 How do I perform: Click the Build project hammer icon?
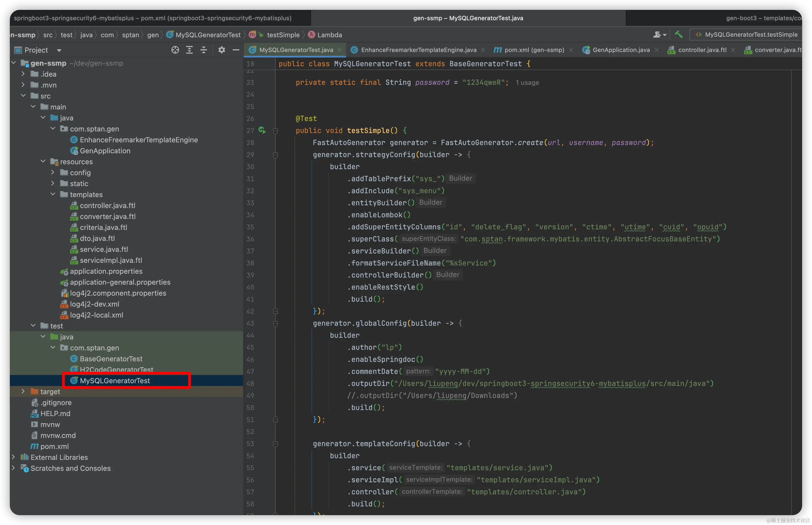click(x=678, y=34)
